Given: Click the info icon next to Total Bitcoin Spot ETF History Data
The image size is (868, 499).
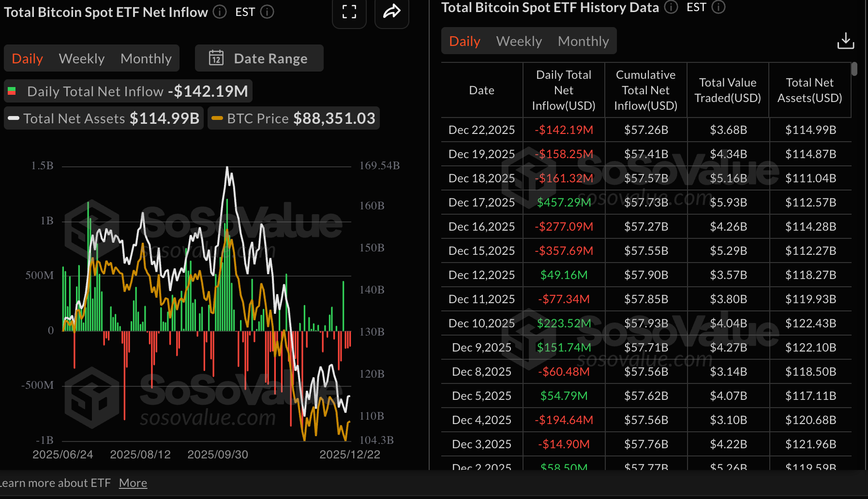Looking at the screenshot, I should coord(671,7).
